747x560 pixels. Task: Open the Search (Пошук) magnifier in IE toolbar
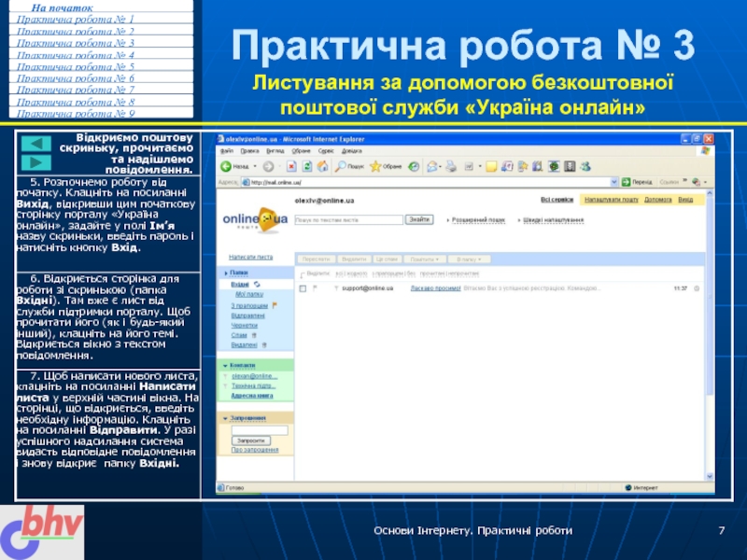click(x=349, y=166)
